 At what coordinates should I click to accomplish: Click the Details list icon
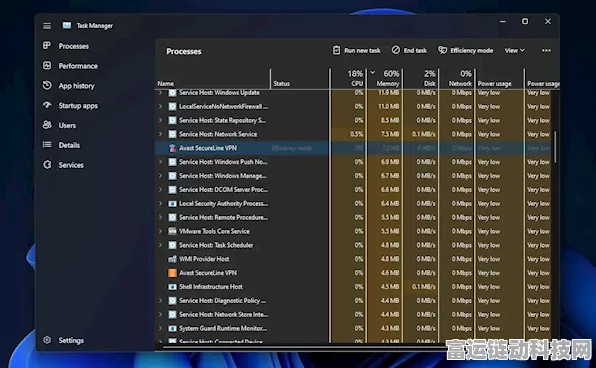point(47,144)
